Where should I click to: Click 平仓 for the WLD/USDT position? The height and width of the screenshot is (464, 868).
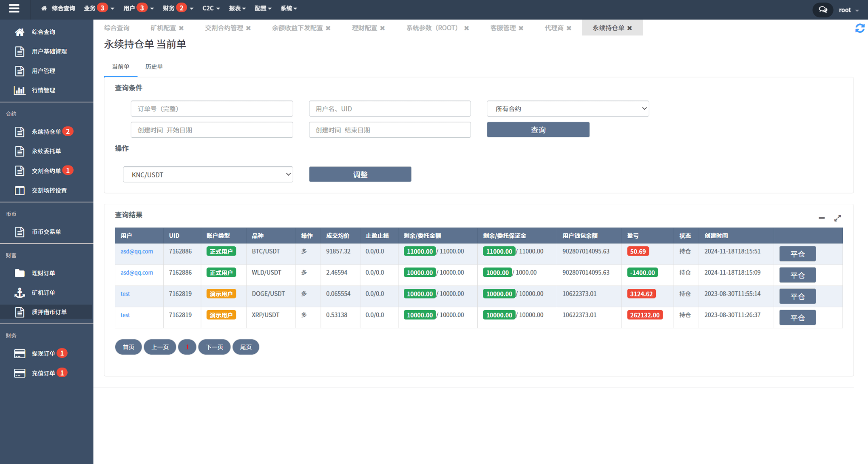click(x=797, y=275)
